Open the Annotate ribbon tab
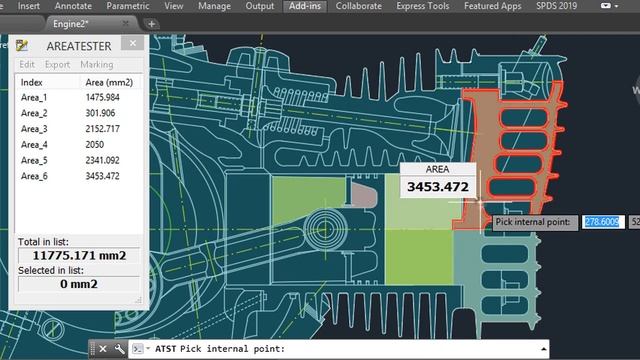Screen dimensions: 640x360 coord(73,6)
